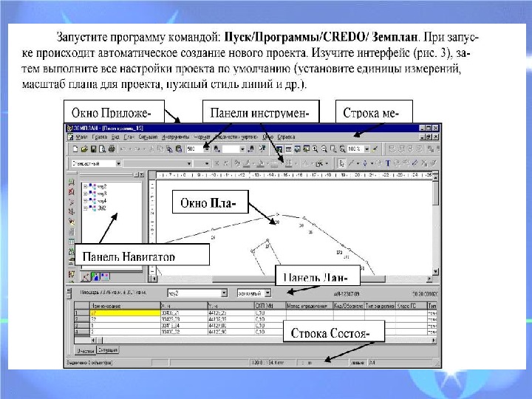Select third Navigator panel bottom tab
Viewport: 532px width, 399px height.
click(105, 277)
